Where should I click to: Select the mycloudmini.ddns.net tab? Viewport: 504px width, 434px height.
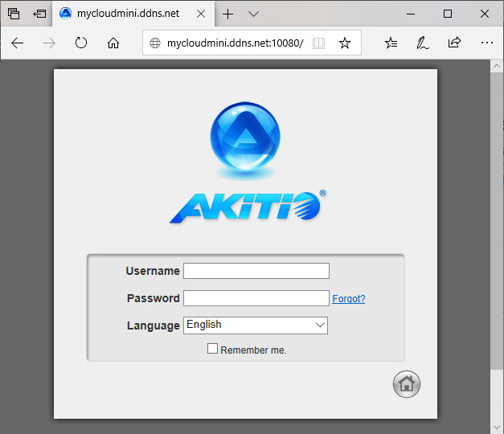127,14
